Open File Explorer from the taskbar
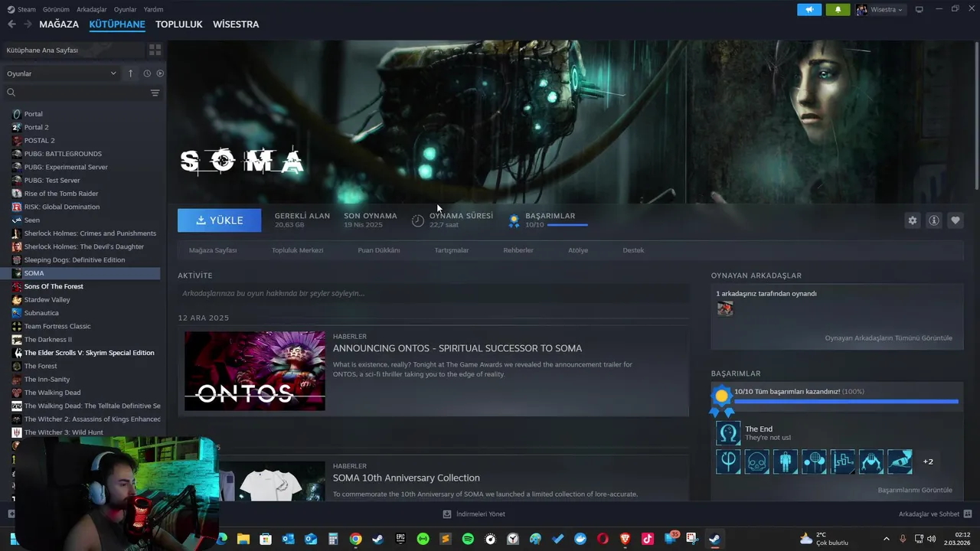 pos(243,539)
